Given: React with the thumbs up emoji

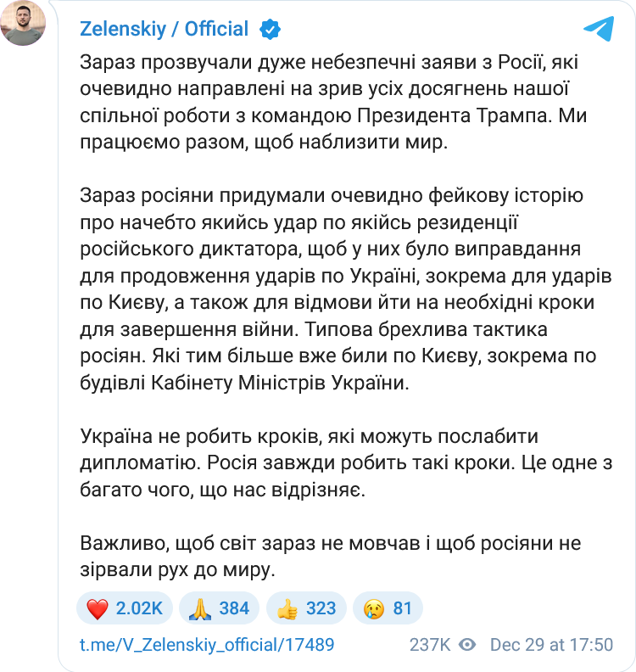Looking at the screenshot, I should pyautogui.click(x=287, y=608).
